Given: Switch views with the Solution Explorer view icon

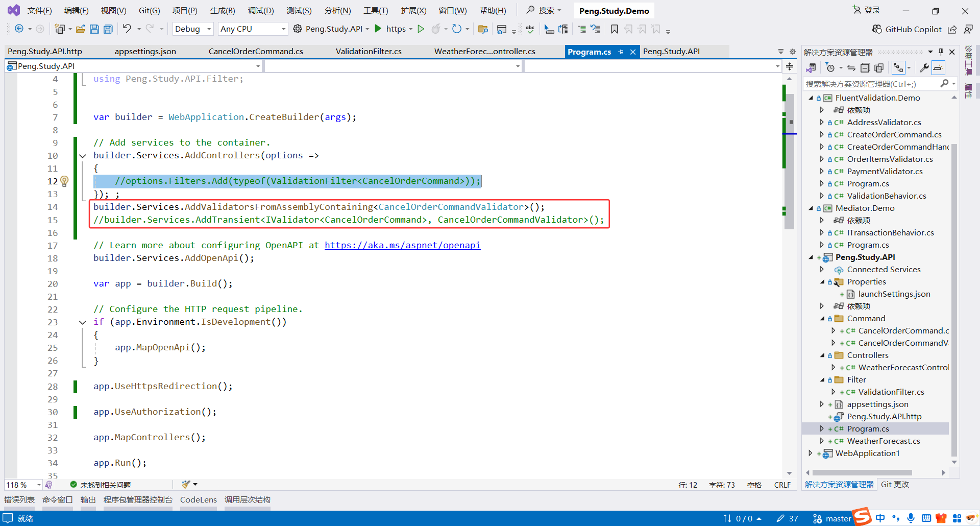Looking at the screenshot, I should (x=811, y=68).
